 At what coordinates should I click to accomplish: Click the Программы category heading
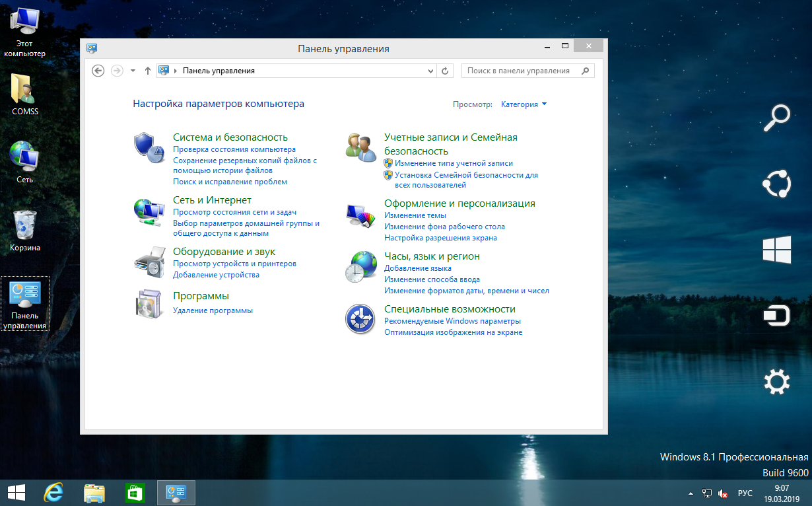(201, 296)
